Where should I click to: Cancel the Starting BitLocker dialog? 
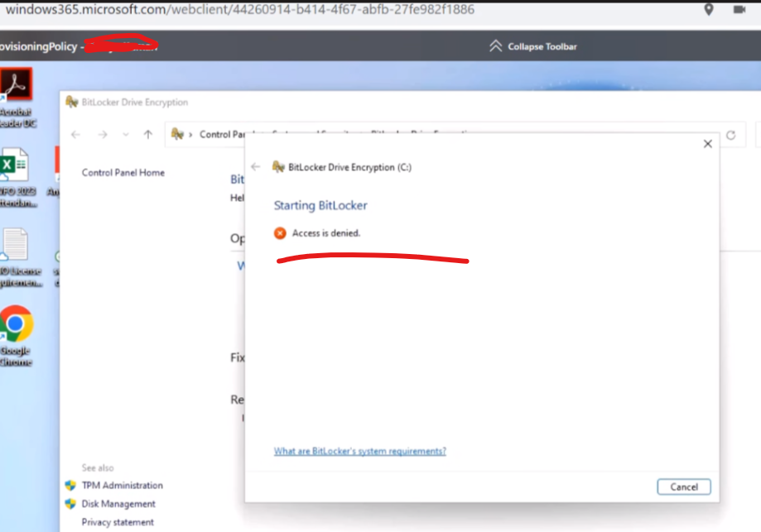coord(683,486)
